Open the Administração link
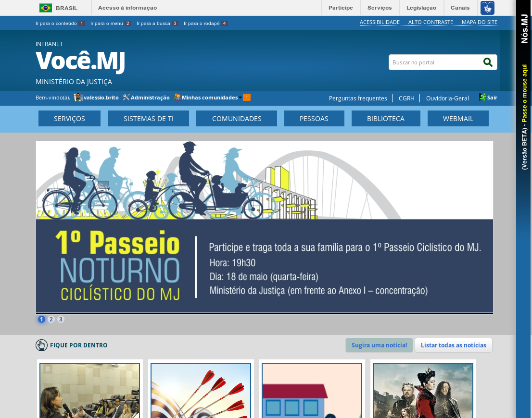Viewport: 532px width, 418px height. click(150, 98)
